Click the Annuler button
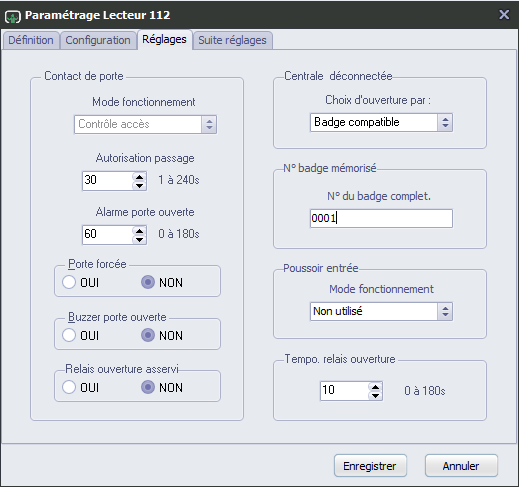The image size is (519, 487). 461,466
